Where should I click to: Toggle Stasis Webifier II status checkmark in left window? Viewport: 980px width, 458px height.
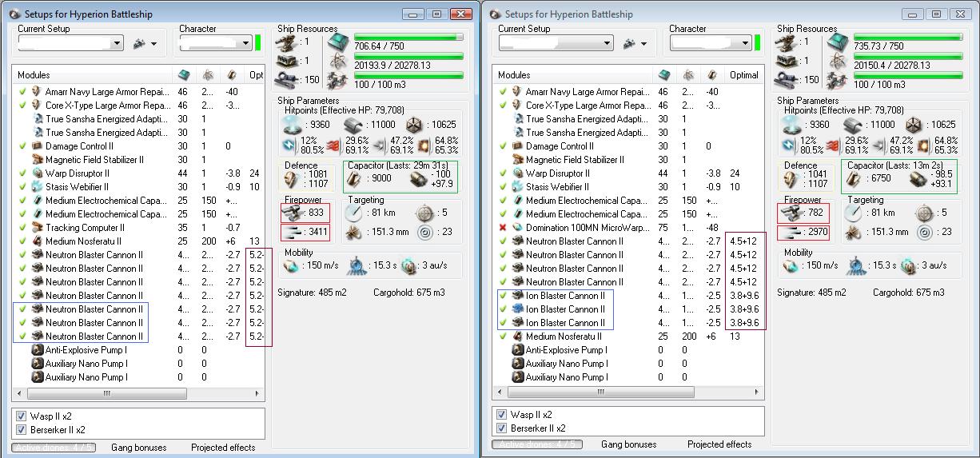[x=22, y=187]
